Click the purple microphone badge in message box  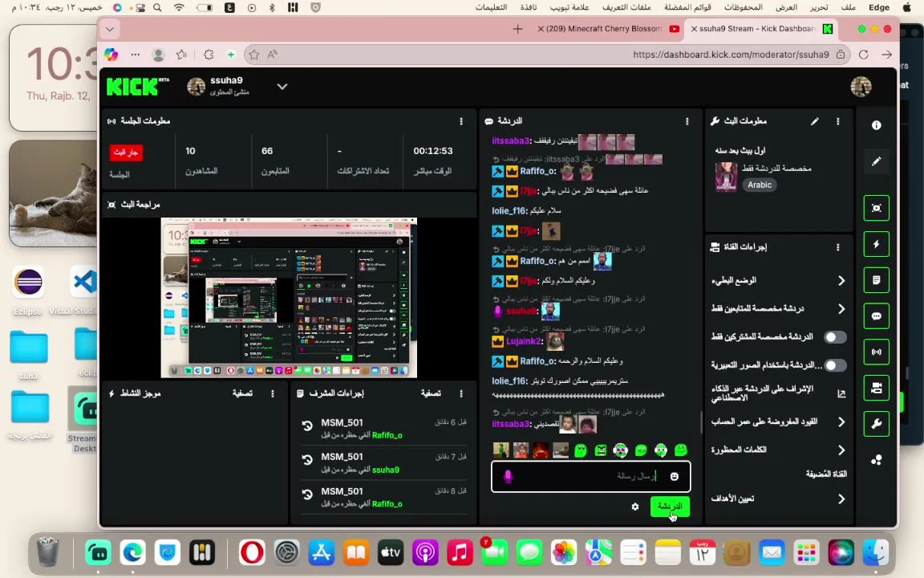coord(508,476)
